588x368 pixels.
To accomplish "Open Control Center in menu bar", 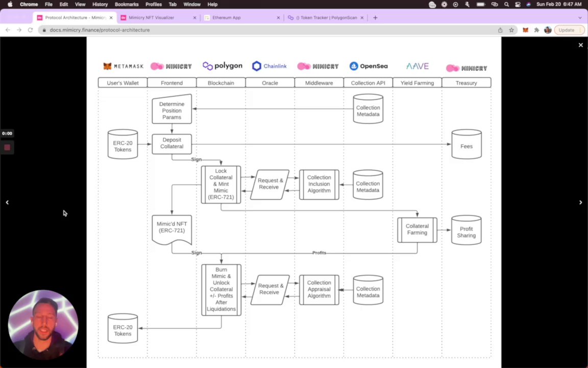I will pyautogui.click(x=518, y=5).
